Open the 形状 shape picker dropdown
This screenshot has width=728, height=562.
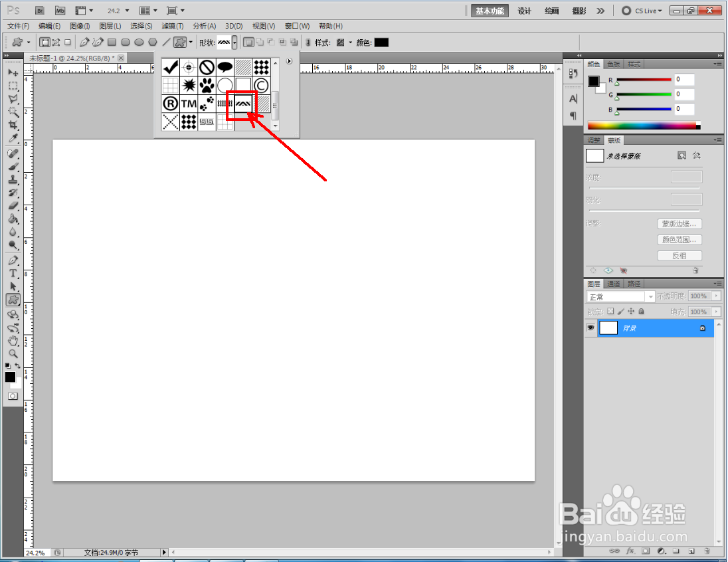(x=234, y=43)
